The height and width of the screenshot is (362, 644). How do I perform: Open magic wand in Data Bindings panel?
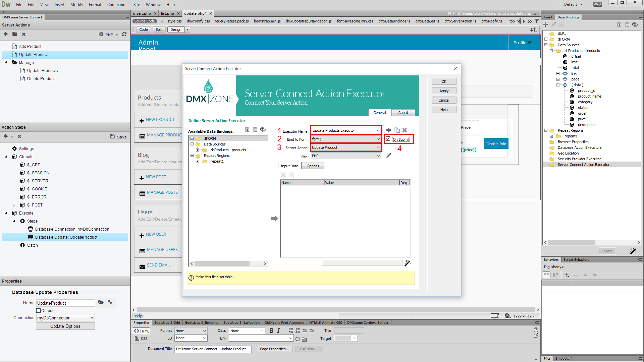tap(633, 251)
